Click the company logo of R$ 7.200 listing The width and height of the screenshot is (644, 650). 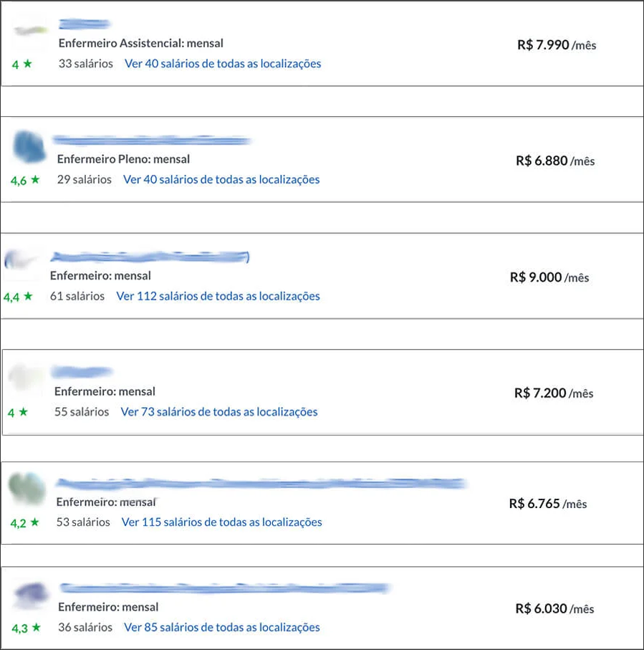[x=25, y=377]
